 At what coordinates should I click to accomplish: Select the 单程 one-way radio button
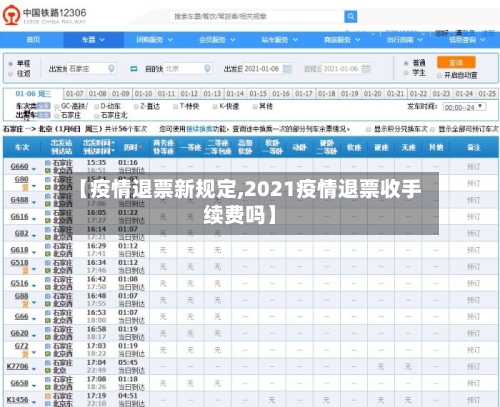11,64
